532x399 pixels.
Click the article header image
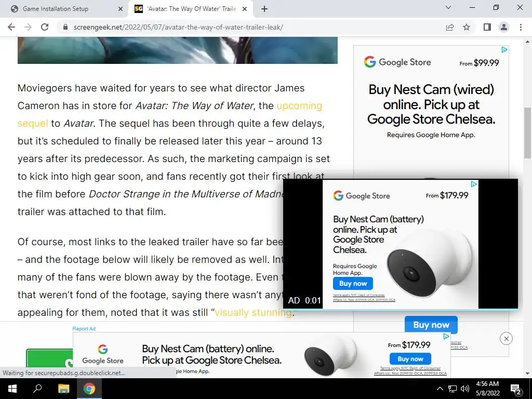(x=178, y=50)
